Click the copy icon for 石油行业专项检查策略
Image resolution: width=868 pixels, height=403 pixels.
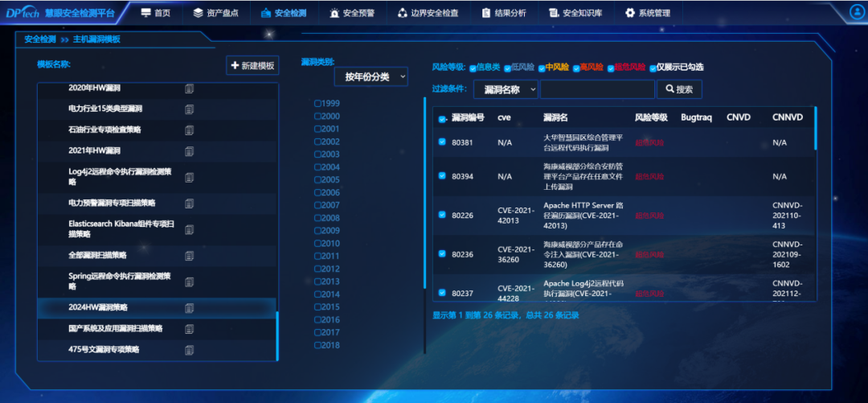coord(190,130)
